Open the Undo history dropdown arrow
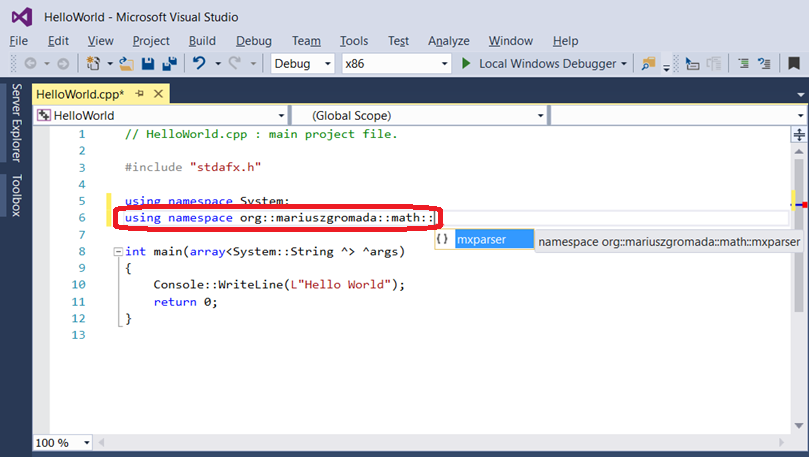This screenshot has width=809, height=457. [218, 63]
